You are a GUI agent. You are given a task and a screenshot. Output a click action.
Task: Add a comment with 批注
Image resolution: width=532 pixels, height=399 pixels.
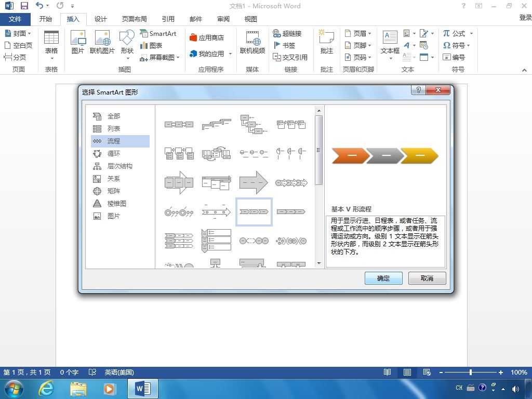[x=326, y=42]
